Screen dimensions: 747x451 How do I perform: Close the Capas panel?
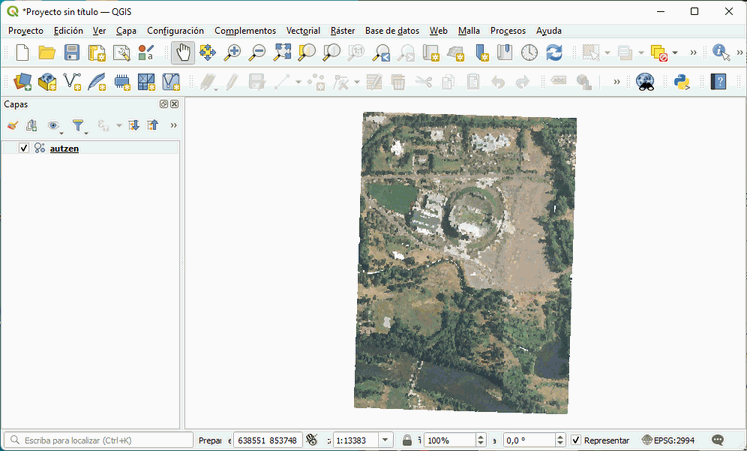(x=174, y=104)
